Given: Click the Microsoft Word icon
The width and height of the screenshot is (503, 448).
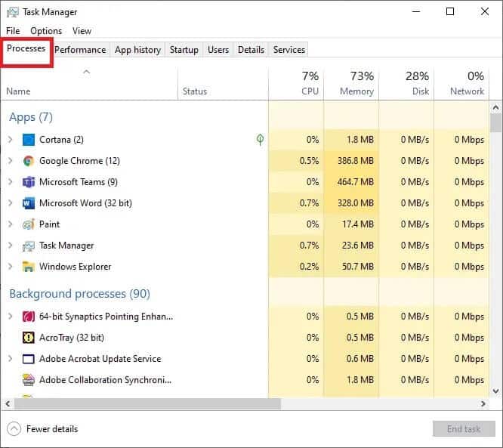Looking at the screenshot, I should [x=29, y=203].
